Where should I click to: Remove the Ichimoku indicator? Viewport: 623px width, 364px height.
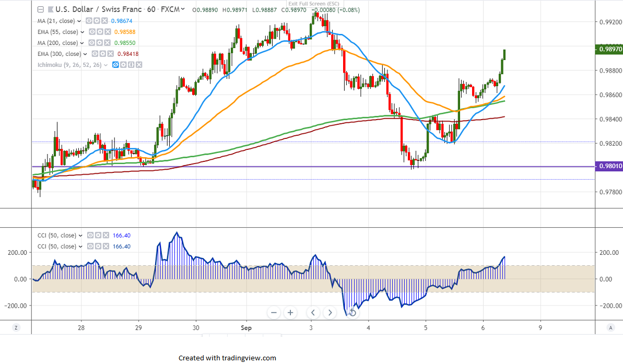coord(139,64)
